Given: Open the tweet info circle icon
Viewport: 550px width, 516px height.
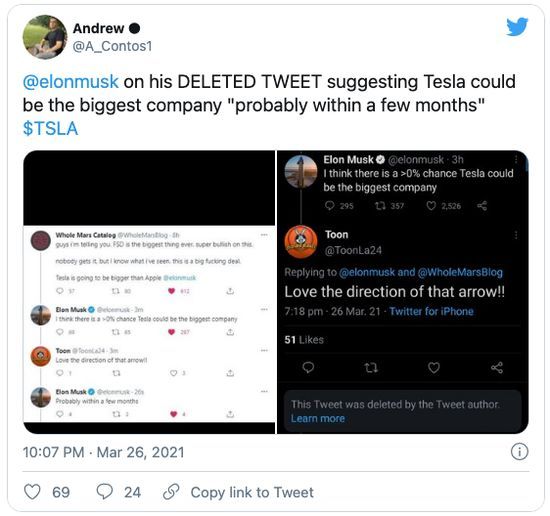Looking at the screenshot, I should (519, 452).
